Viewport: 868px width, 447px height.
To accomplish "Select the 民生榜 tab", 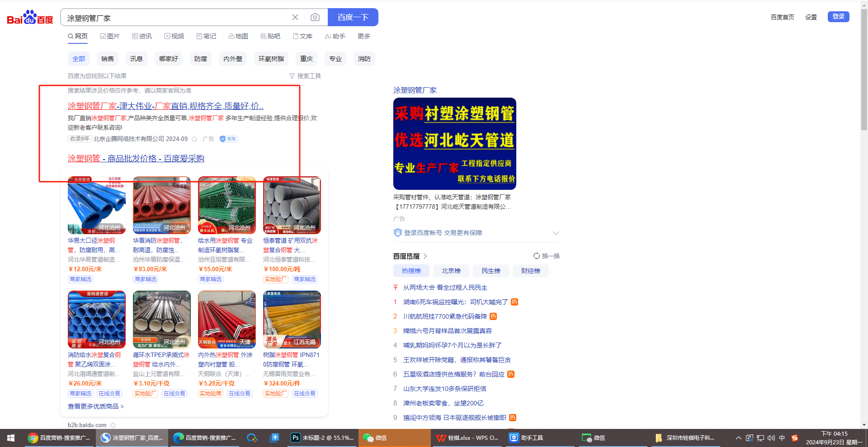I will coord(491,271).
